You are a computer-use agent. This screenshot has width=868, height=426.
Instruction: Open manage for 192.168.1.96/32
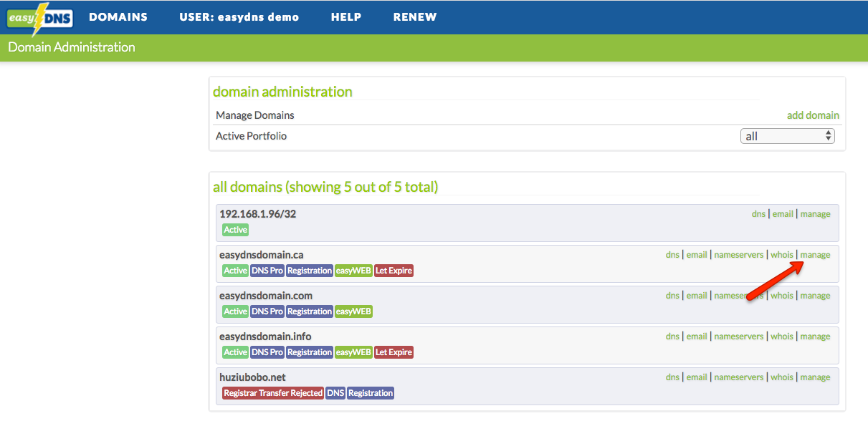816,214
